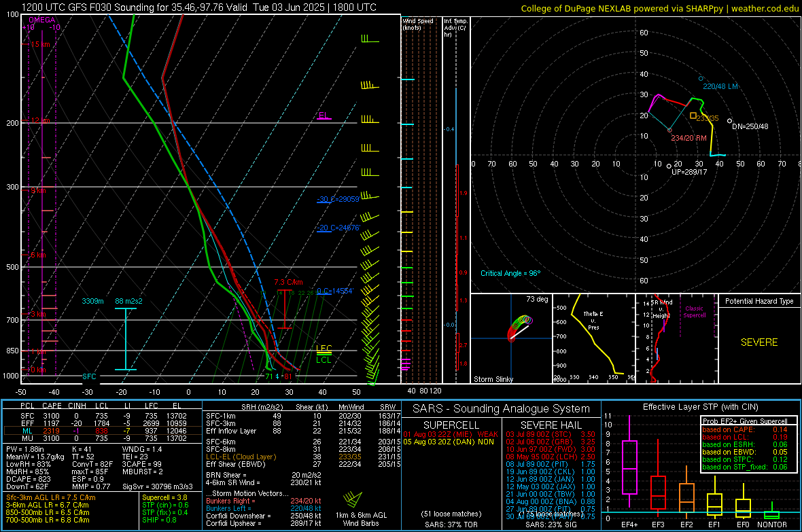Screen dimensions: 802x532
Task: Click the SR Wind v. Height plot label
Action: point(662,309)
